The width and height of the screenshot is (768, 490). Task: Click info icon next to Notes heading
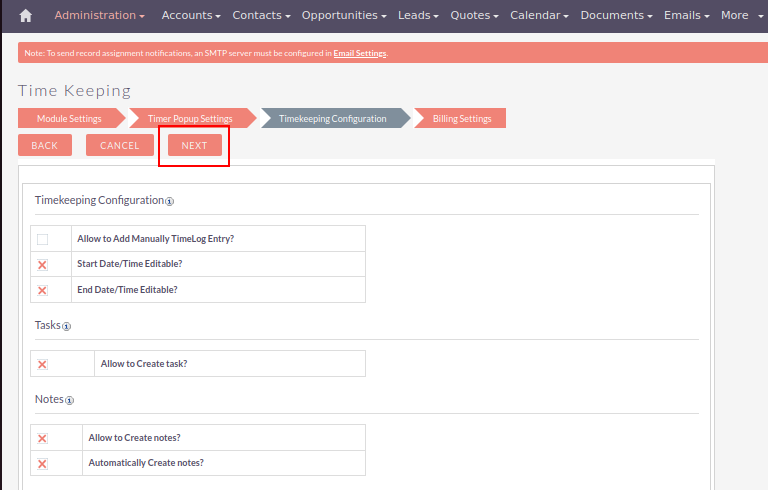point(69,401)
